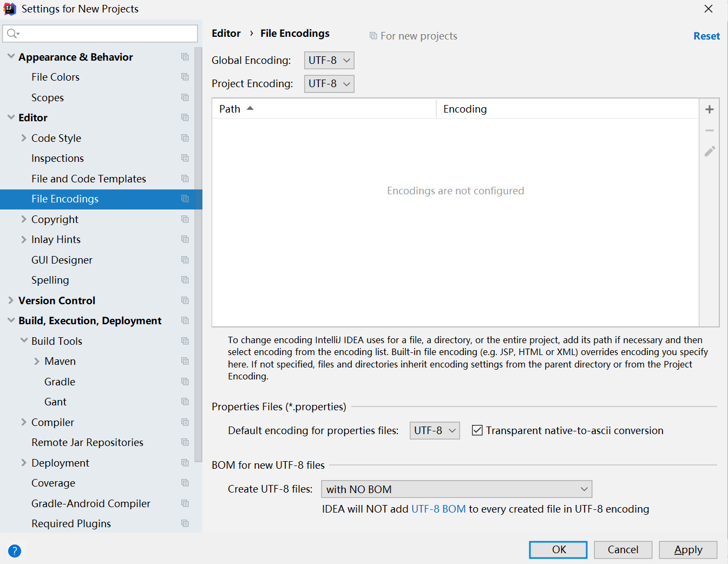
Task: Click project-level icon next to Remote Jar Repositories
Action: (185, 442)
